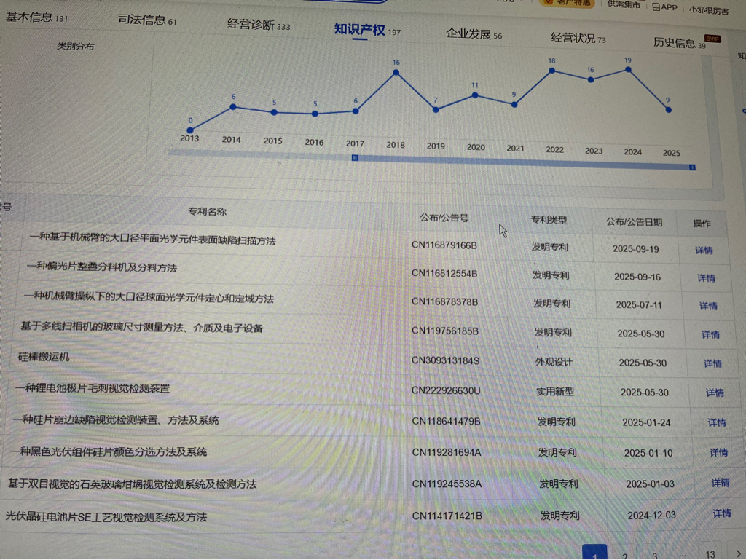
Task: Click the year range slider bar between handles
Action: click(523, 162)
